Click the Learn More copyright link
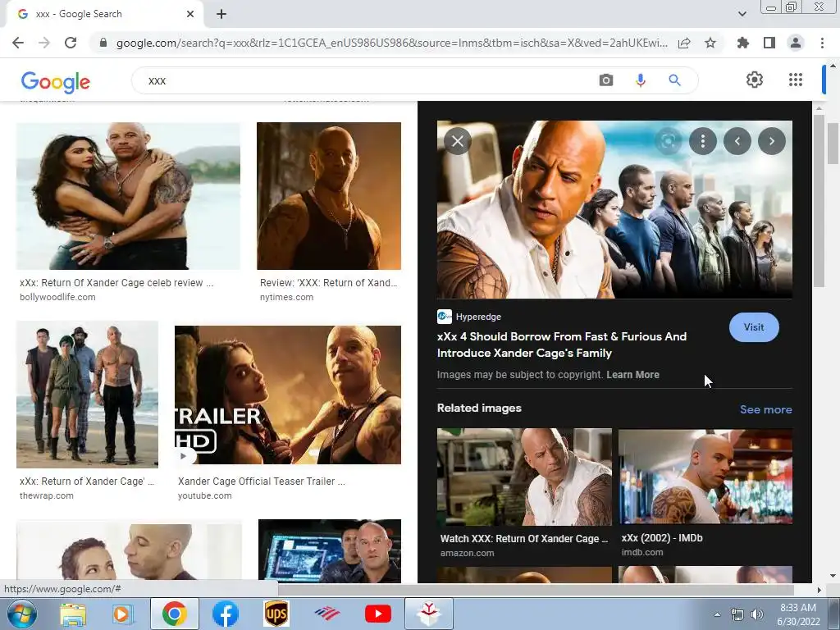This screenshot has height=630, width=840. tap(632, 375)
